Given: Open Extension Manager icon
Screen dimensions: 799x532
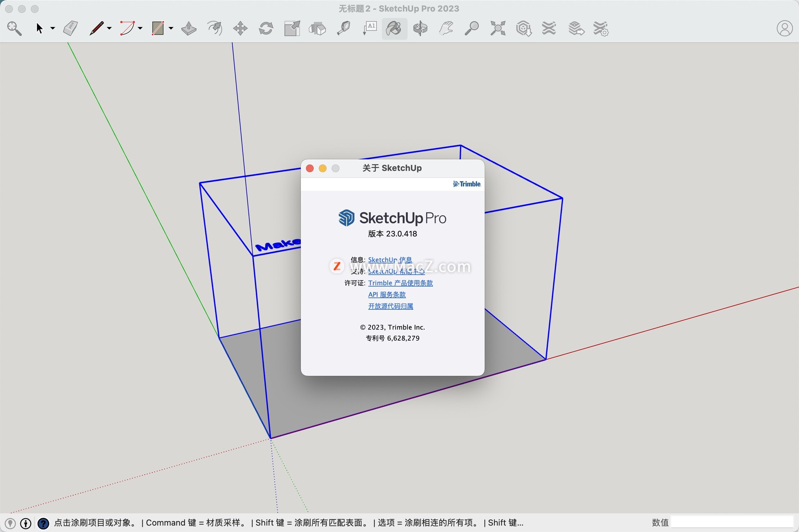Looking at the screenshot, I should point(601,28).
